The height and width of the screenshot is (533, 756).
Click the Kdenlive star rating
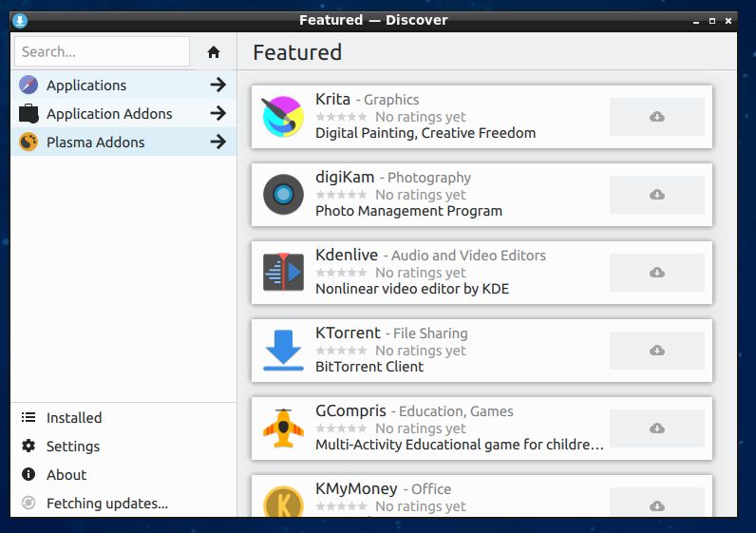click(341, 273)
